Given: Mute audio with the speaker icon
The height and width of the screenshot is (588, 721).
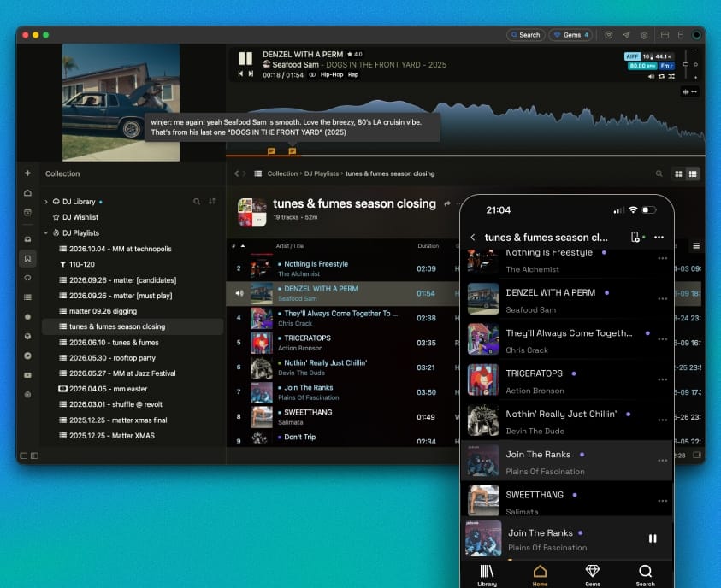Looking at the screenshot, I should click(x=651, y=76).
